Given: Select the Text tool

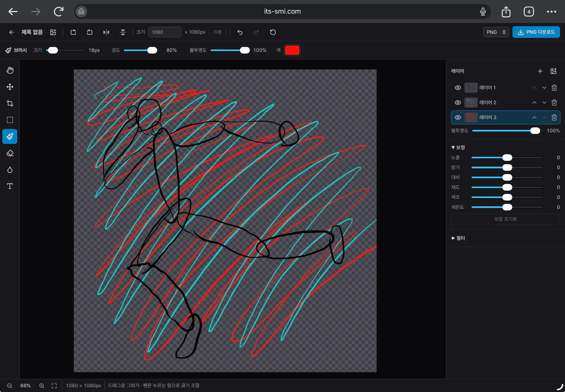Looking at the screenshot, I should [10, 186].
